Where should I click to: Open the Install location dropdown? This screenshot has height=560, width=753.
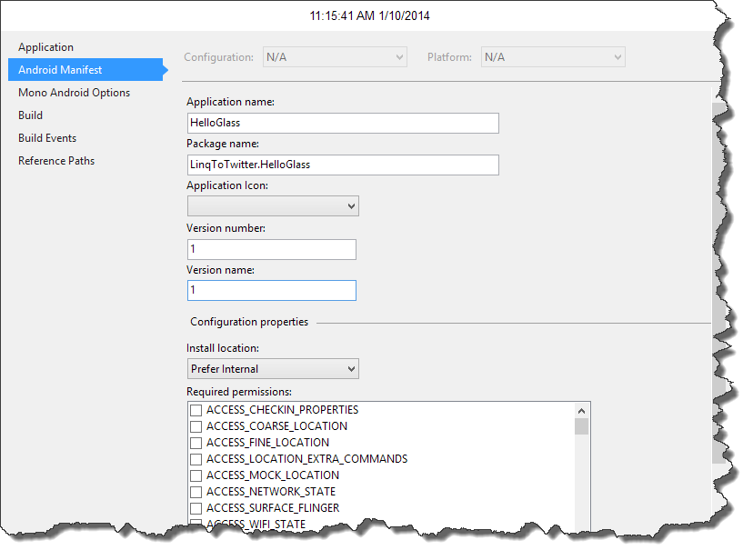click(273, 369)
